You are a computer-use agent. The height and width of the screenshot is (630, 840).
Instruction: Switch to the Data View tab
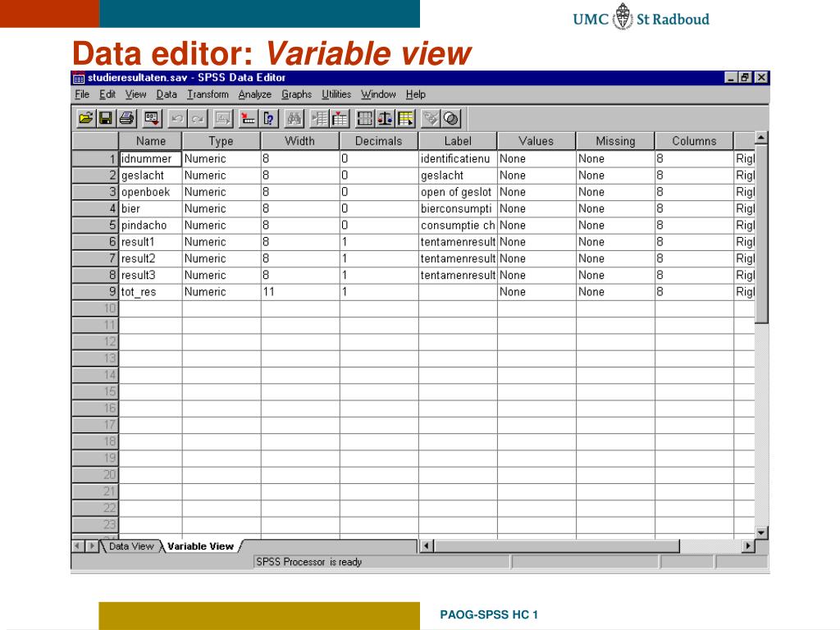pyautogui.click(x=130, y=546)
